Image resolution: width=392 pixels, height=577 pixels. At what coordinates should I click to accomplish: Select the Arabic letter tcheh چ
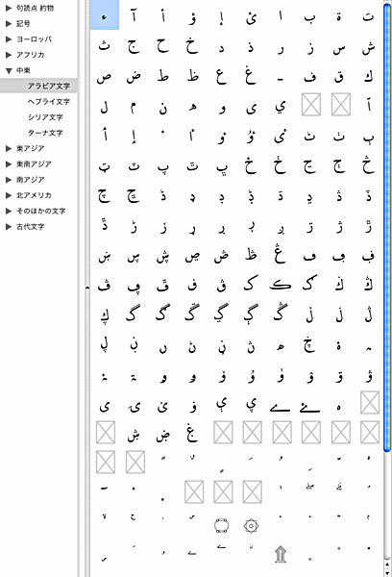[x=104, y=196]
